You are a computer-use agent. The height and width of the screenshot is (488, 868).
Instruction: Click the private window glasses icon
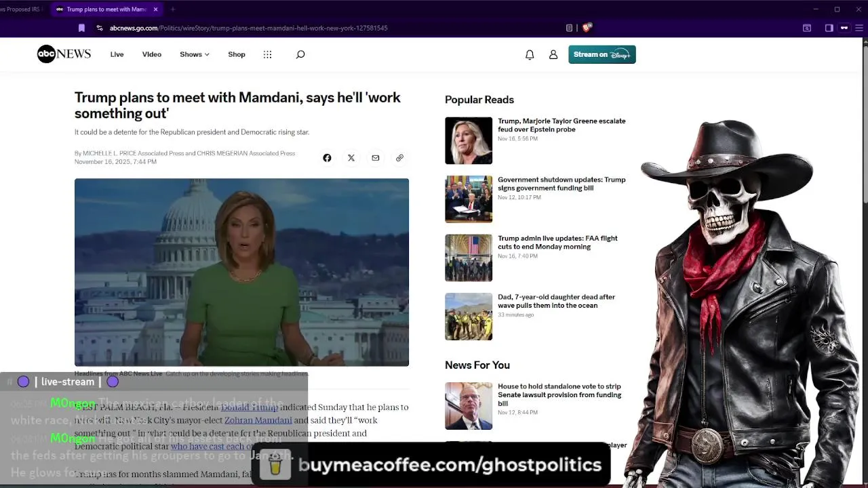pyautogui.click(x=844, y=28)
